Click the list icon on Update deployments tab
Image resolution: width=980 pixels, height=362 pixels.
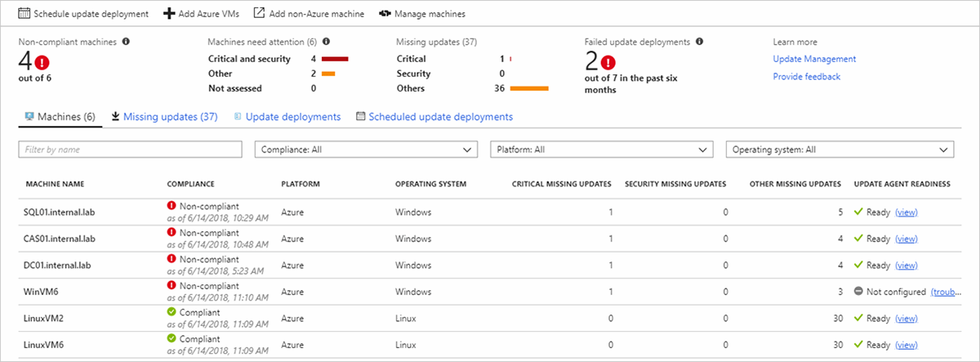pos(238,117)
